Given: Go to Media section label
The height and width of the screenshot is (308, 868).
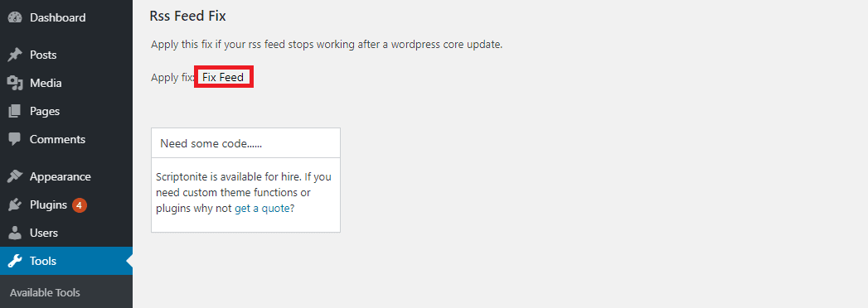Looking at the screenshot, I should (46, 84).
